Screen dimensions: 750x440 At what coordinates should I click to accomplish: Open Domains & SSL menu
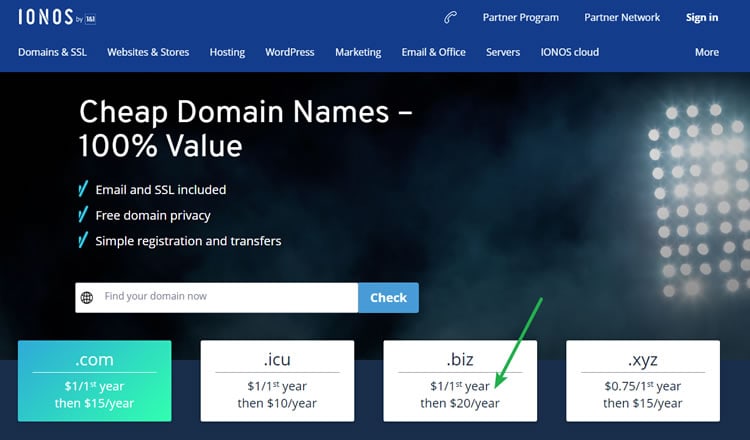tap(53, 52)
